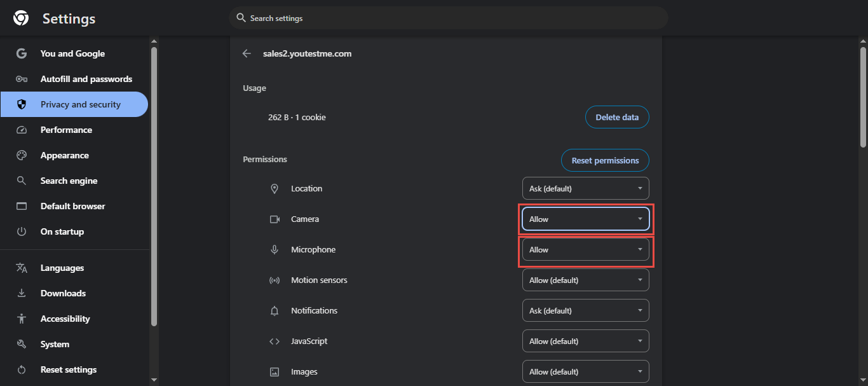Open the JavaScript permission dropdown
The width and height of the screenshot is (868, 386).
(x=585, y=341)
